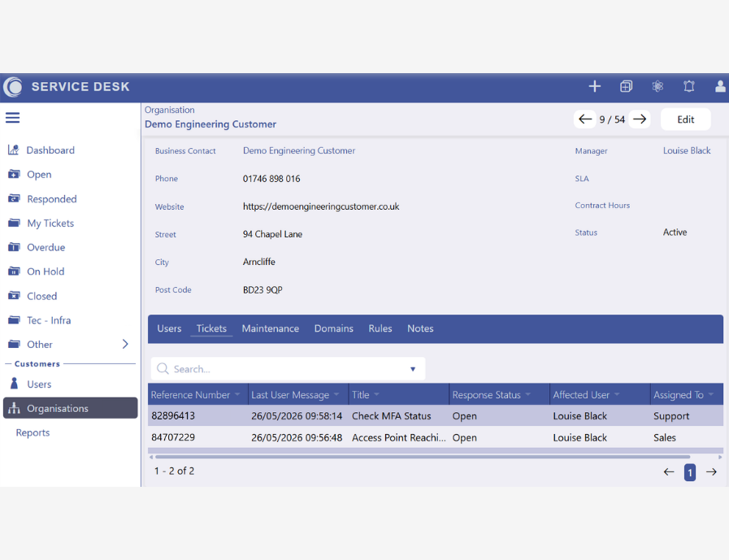Open the Maintenance tab
729x560 pixels.
(x=270, y=328)
